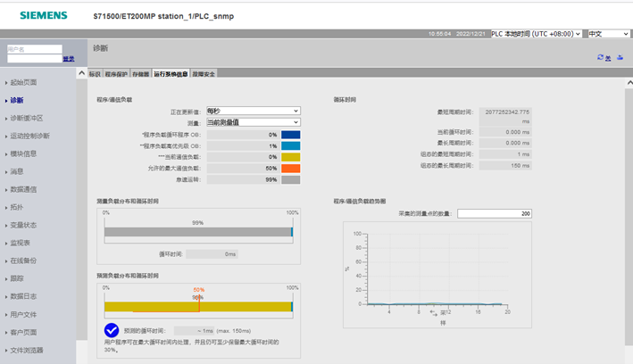Click the 2022/12/21 date in header
This screenshot has height=364, width=633.
[x=471, y=34]
